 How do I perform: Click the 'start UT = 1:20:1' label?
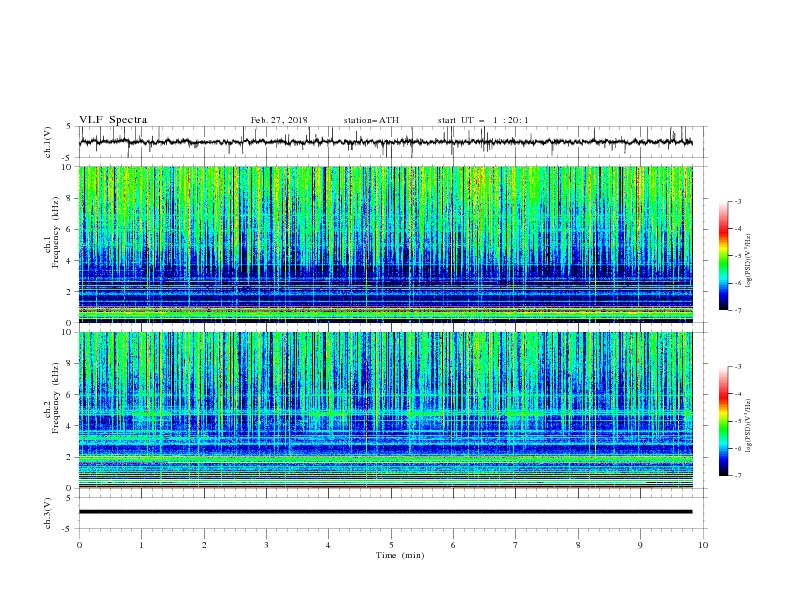point(483,120)
